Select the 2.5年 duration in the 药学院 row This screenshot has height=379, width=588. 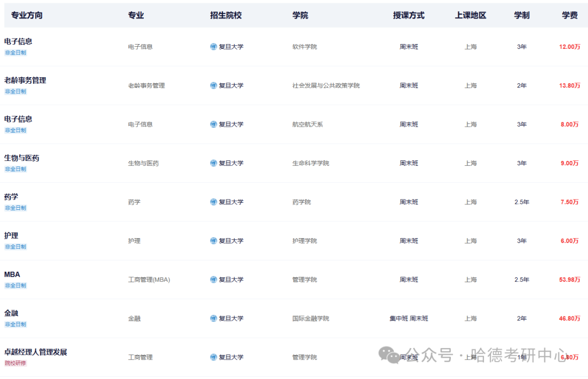tap(522, 202)
